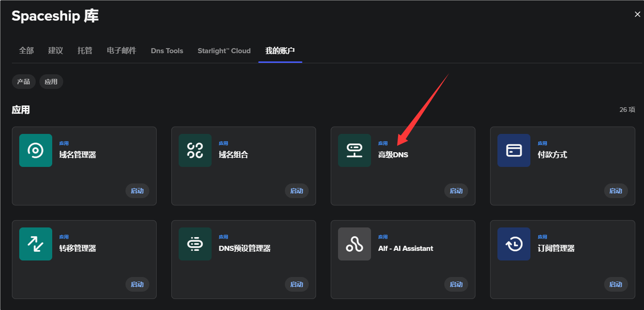644x310 pixels.
Task: Launch 高级DNS with its 启动 button
Action: tap(456, 191)
